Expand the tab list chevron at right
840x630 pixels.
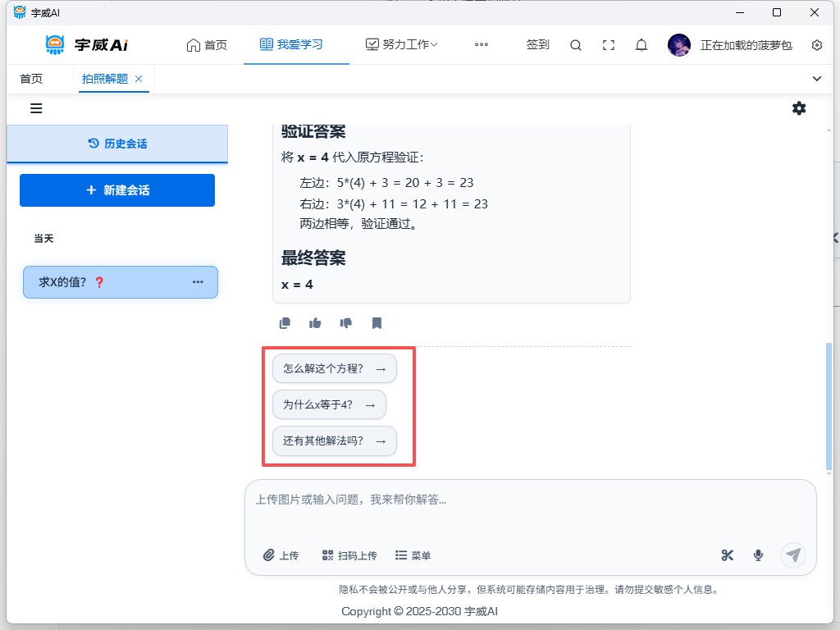[816, 79]
